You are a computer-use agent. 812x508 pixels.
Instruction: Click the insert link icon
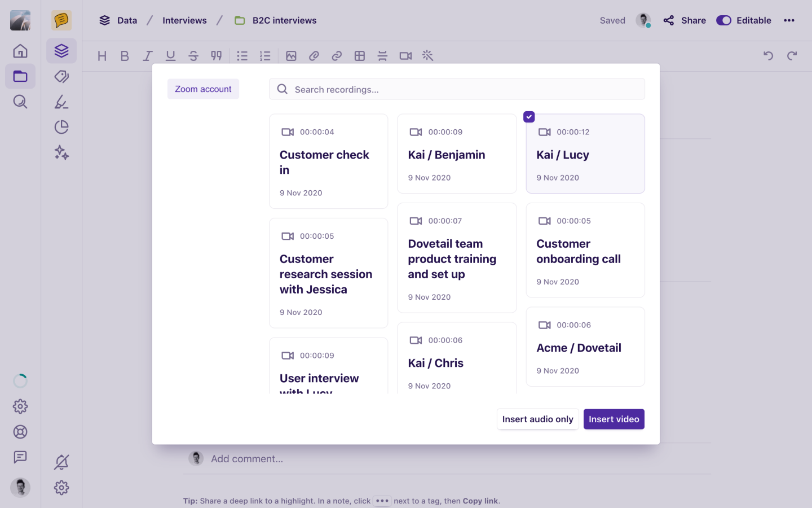(337, 56)
